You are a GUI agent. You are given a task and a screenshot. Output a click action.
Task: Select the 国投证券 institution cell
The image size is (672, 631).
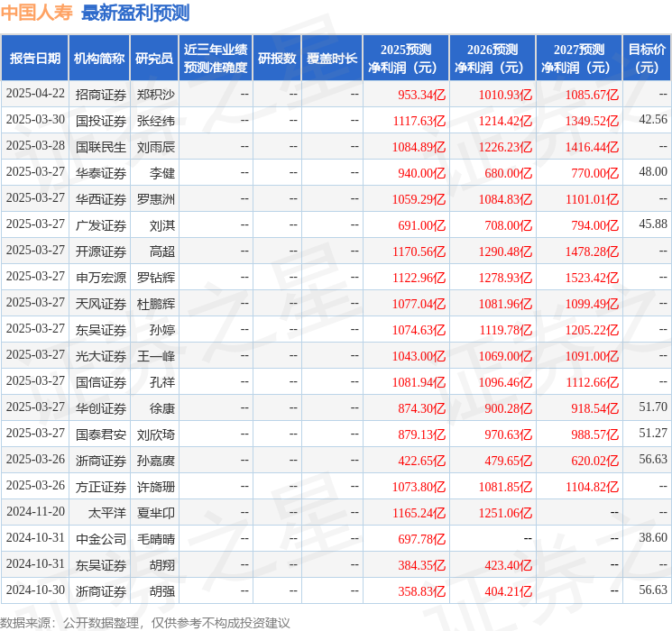(101, 121)
